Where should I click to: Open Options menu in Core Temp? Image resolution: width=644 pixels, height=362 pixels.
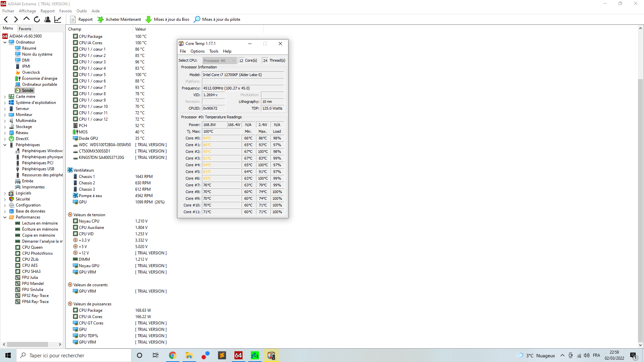197,51
